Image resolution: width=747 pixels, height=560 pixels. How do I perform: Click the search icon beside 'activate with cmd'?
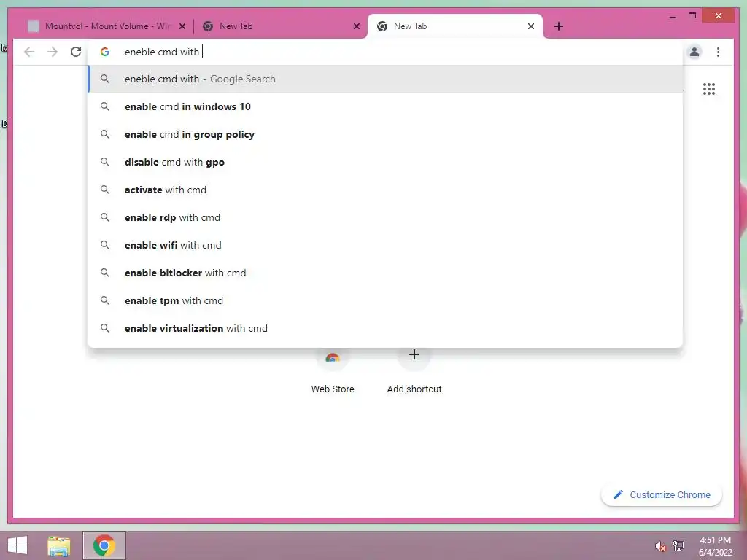(x=105, y=190)
